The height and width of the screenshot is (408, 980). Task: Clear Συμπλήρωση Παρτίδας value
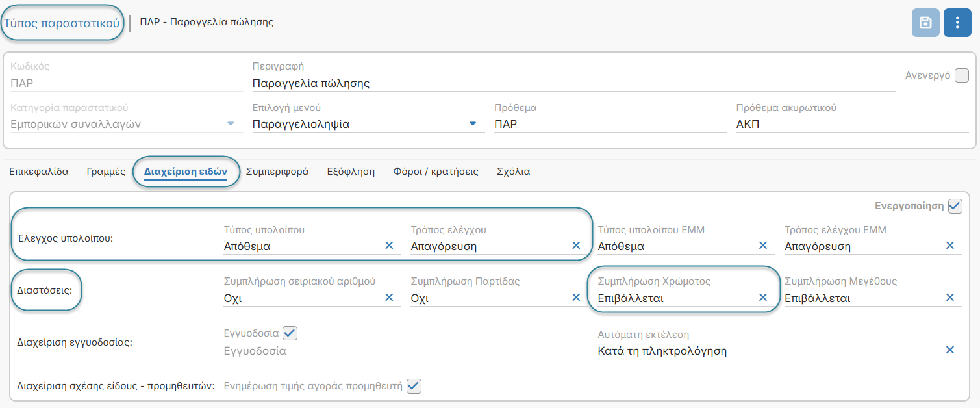(576, 298)
